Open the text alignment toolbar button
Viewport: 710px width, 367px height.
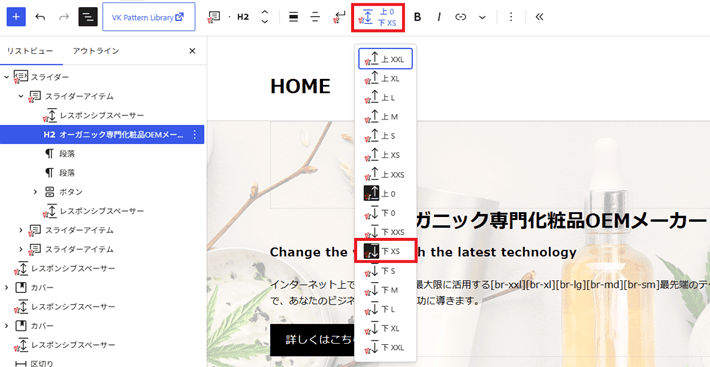pyautogui.click(x=315, y=17)
